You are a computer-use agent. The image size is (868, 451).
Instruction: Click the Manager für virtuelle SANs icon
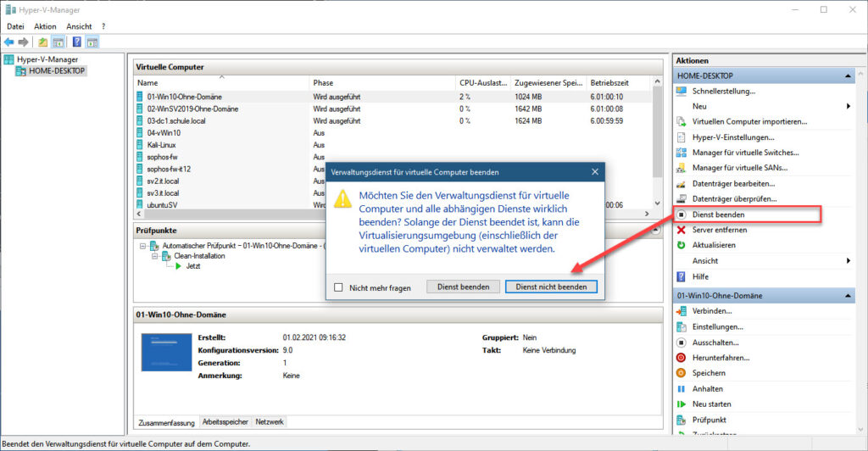(x=682, y=168)
